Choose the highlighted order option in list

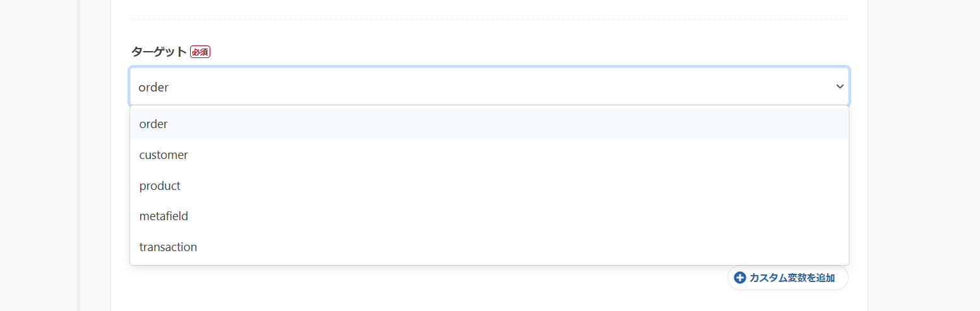(x=489, y=124)
